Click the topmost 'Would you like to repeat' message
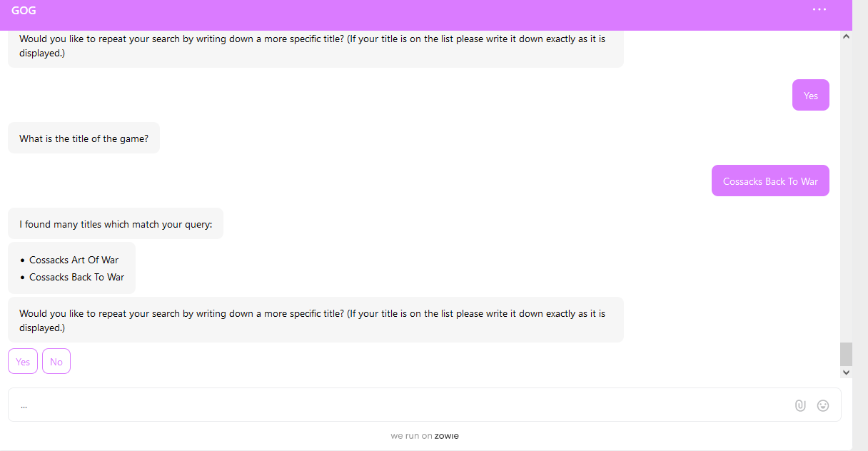 pyautogui.click(x=316, y=46)
